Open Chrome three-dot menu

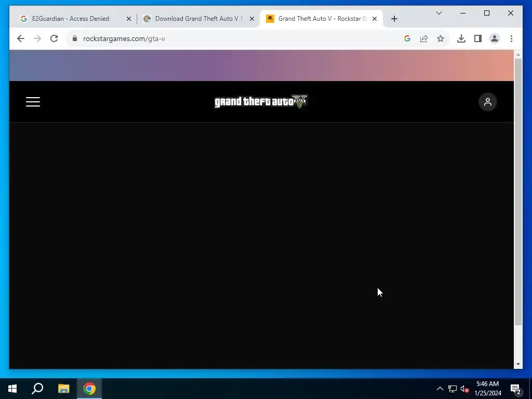pos(511,38)
